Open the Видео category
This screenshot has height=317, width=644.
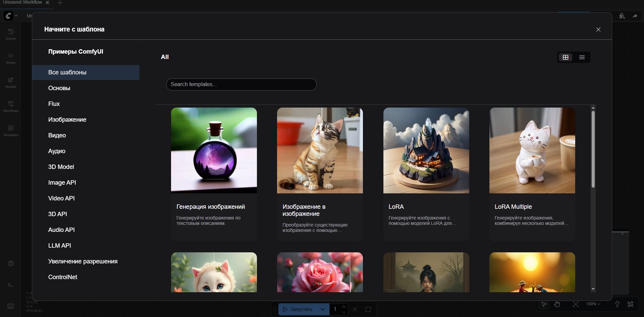[x=86, y=135]
